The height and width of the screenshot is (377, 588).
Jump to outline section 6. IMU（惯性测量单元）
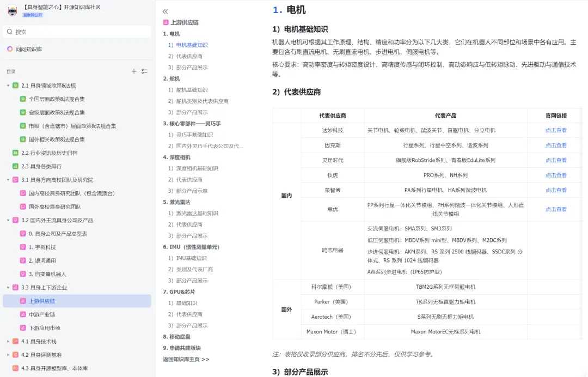[191, 247]
